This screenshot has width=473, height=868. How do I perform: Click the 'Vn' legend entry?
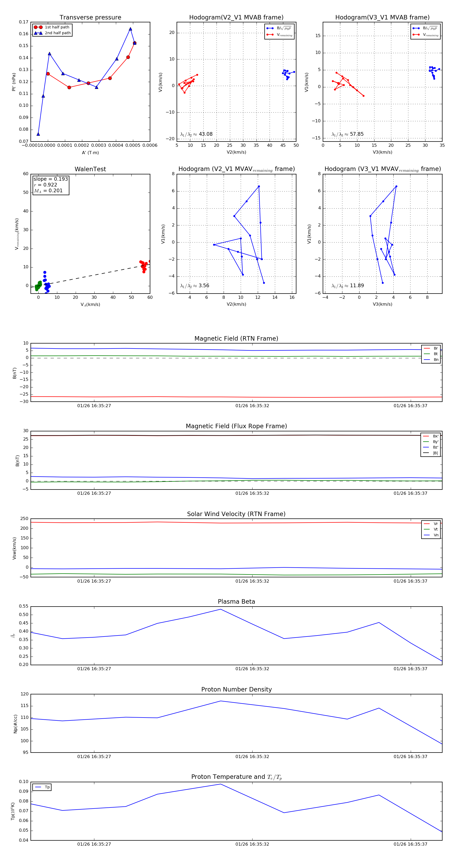coord(431,535)
